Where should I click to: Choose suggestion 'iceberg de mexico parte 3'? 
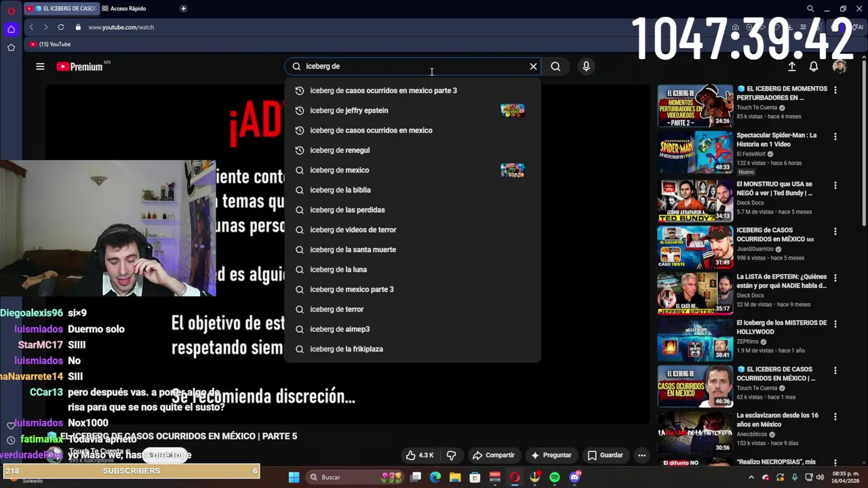[412, 289]
